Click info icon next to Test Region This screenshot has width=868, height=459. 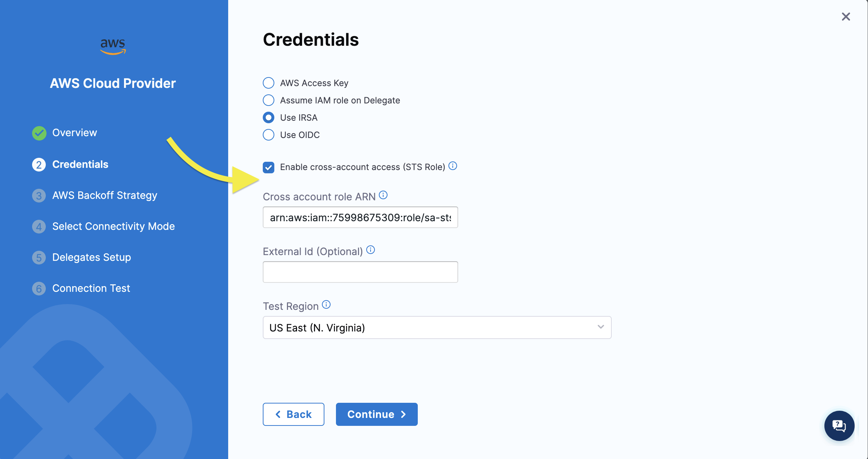pyautogui.click(x=326, y=305)
